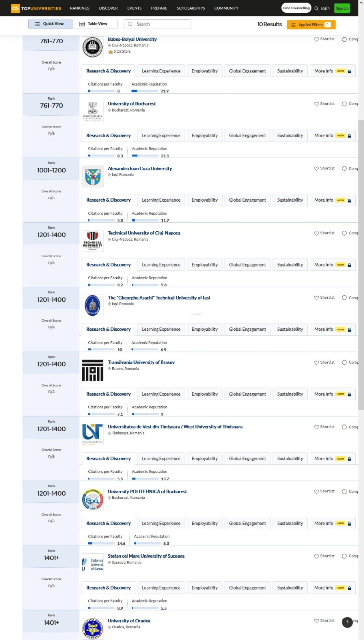Open West University of Timisoara logo
The width and height of the screenshot is (364, 640).
point(93,434)
